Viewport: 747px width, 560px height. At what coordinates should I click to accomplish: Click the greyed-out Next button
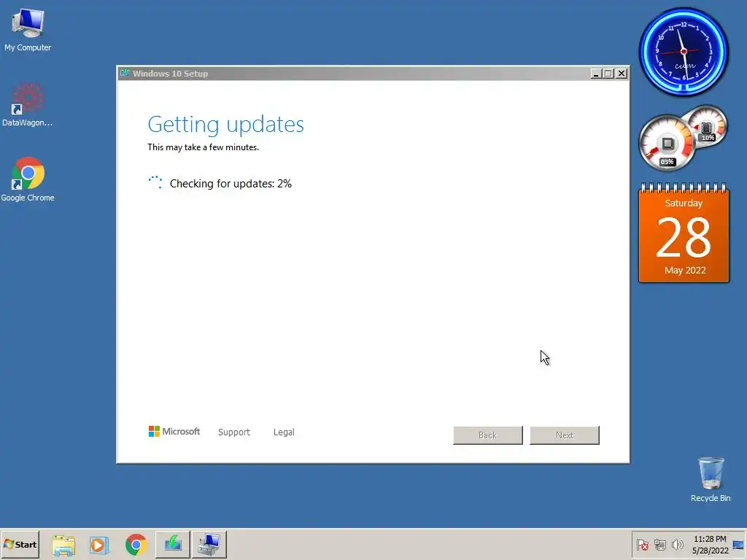(565, 435)
